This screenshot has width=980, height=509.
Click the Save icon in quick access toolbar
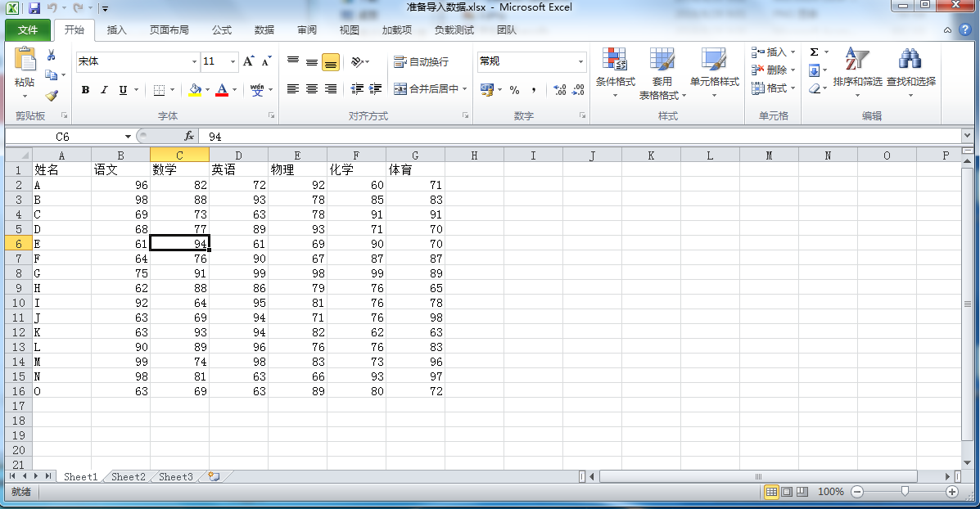[x=33, y=7]
